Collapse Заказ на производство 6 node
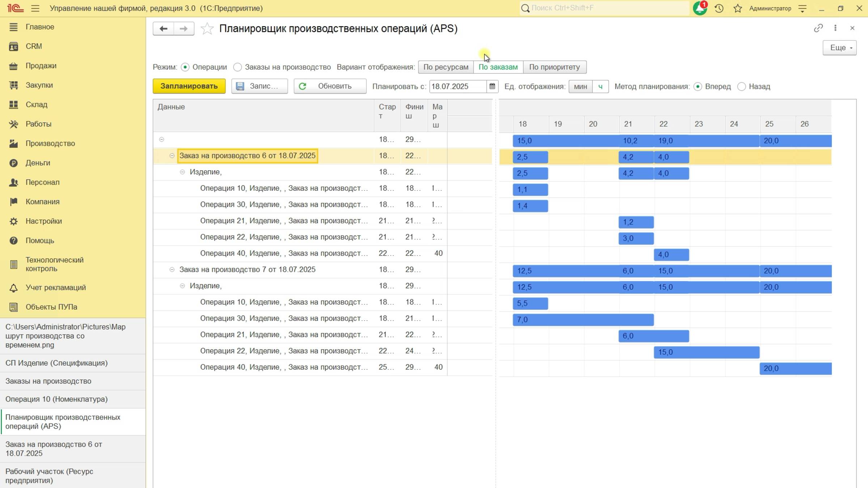The width and height of the screenshot is (868, 488). click(x=172, y=156)
